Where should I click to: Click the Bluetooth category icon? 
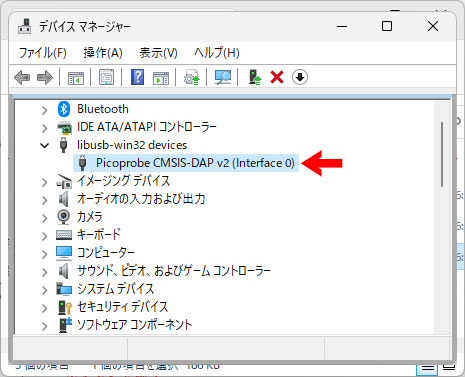tap(64, 109)
